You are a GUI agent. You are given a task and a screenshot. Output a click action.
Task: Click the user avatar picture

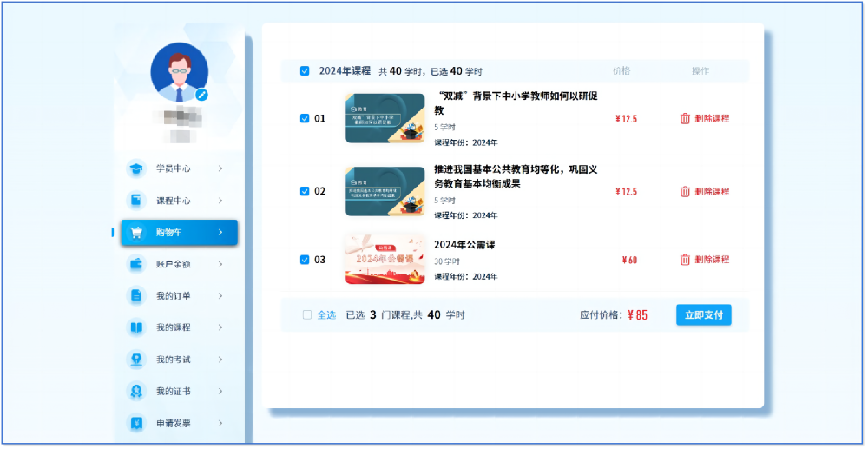[180, 72]
